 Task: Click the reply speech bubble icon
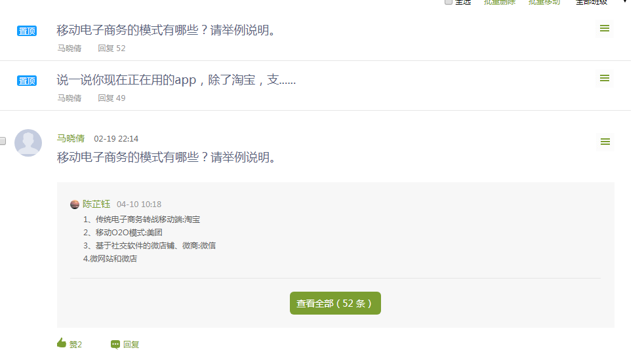pyautogui.click(x=115, y=344)
